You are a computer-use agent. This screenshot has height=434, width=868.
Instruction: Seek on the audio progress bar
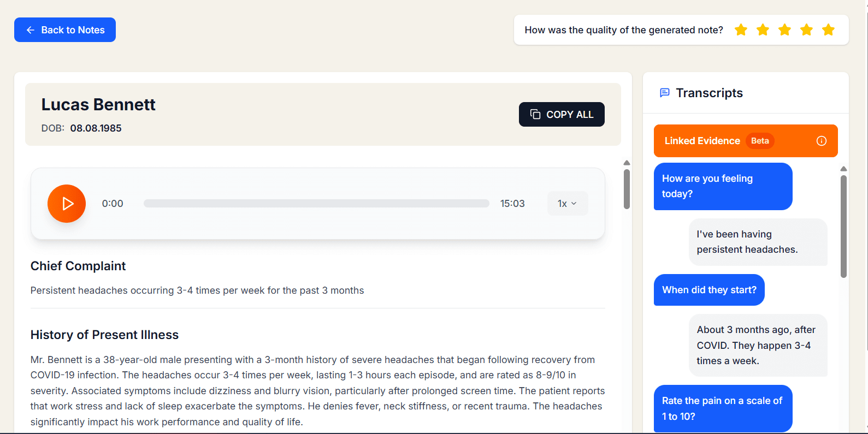pyautogui.click(x=316, y=204)
